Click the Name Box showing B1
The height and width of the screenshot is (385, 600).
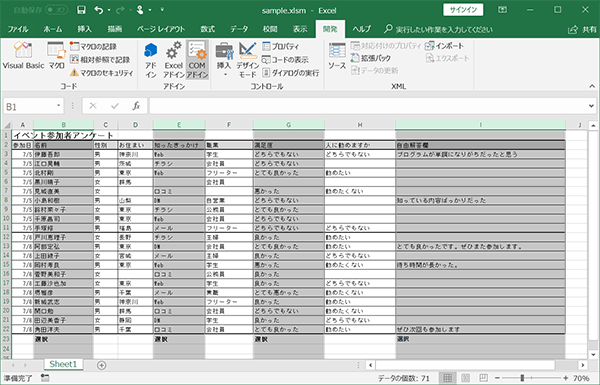tap(29, 106)
